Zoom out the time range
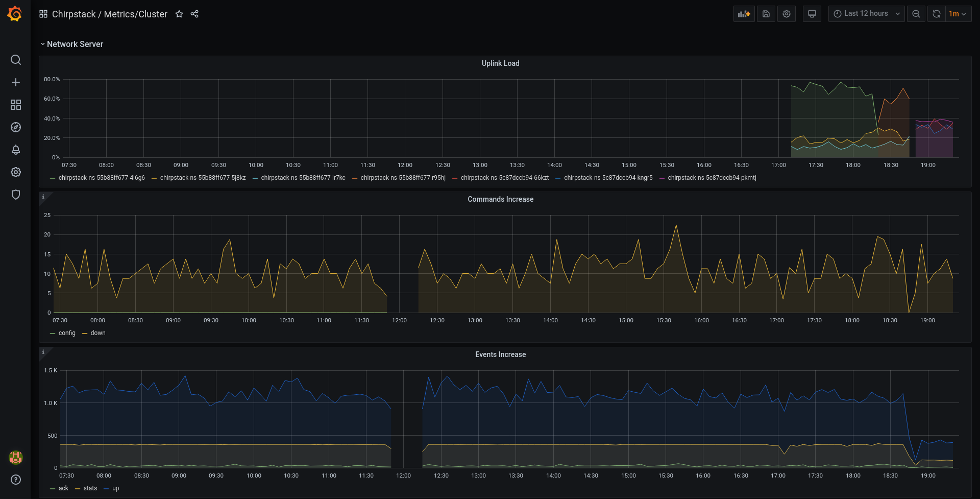The width and height of the screenshot is (980, 499). tap(916, 14)
